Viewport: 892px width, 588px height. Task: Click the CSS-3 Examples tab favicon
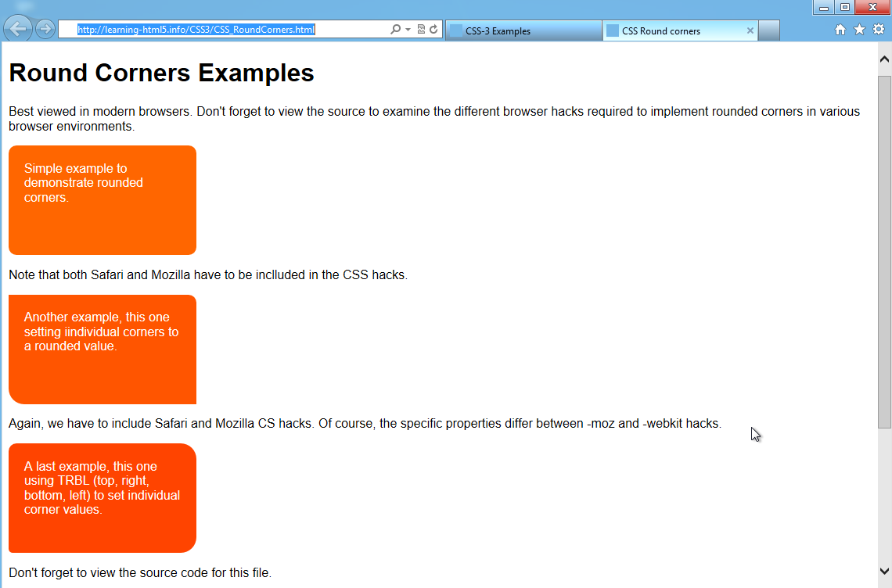point(456,30)
